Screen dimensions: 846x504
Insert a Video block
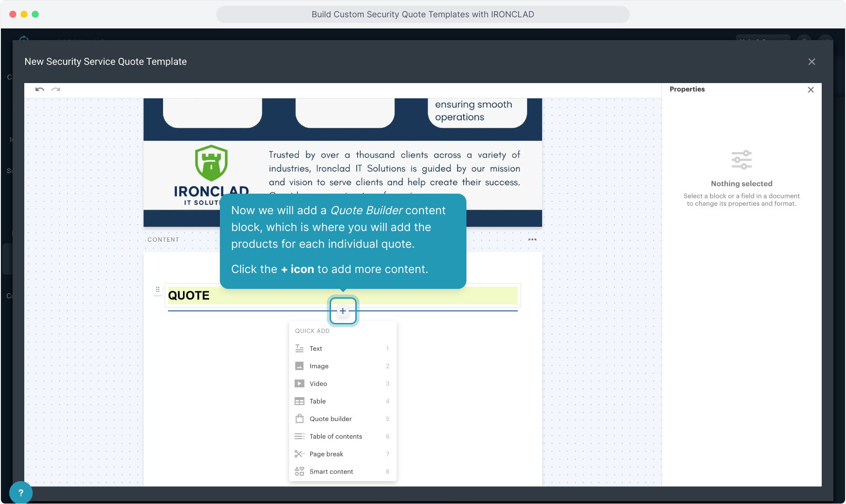pyautogui.click(x=318, y=384)
